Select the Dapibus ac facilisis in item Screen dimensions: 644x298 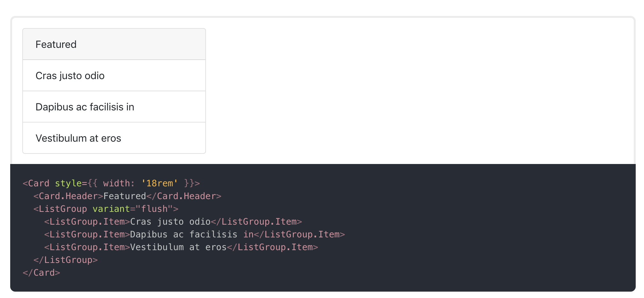(114, 107)
